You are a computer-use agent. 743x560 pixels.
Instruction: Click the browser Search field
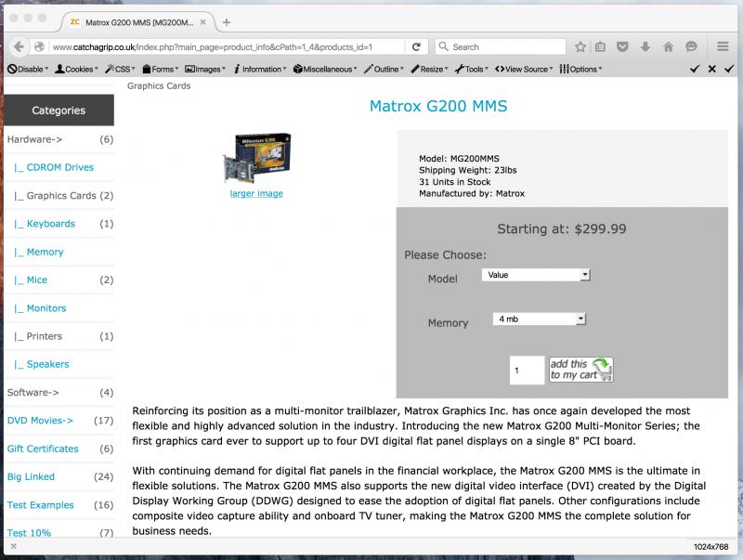501,46
